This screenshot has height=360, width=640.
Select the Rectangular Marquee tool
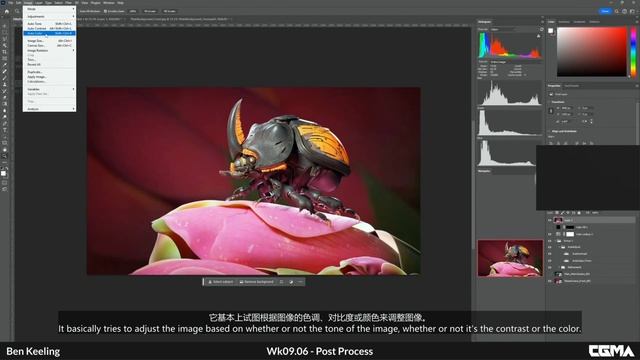coord(4,31)
